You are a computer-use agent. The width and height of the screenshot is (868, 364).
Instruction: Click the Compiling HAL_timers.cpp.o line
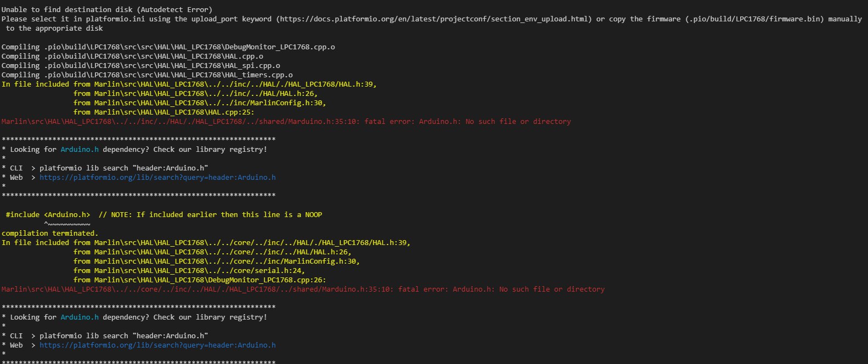pos(147,75)
